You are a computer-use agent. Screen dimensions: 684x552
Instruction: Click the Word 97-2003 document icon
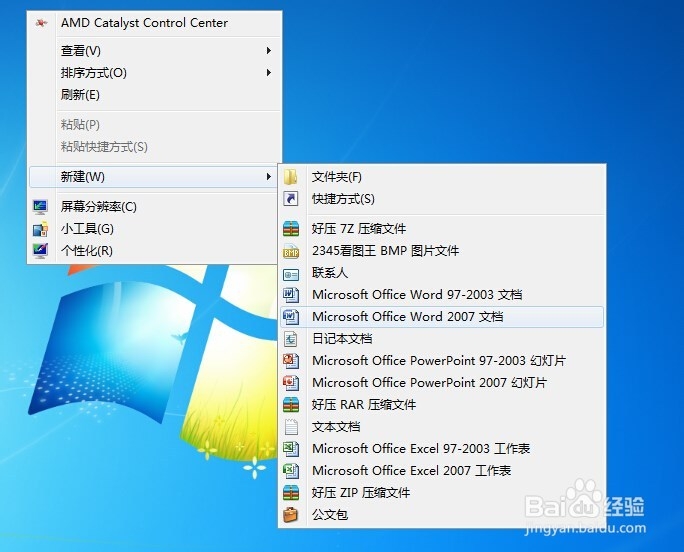tap(291, 295)
